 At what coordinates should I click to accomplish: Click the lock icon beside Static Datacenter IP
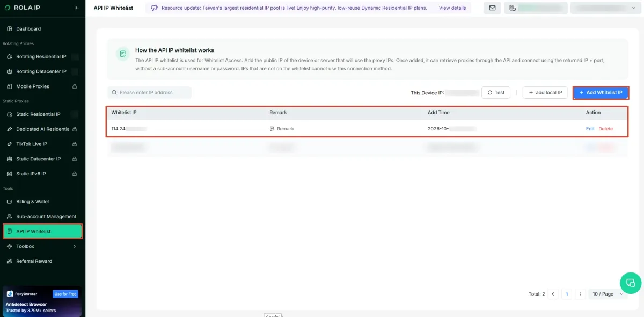tap(75, 159)
